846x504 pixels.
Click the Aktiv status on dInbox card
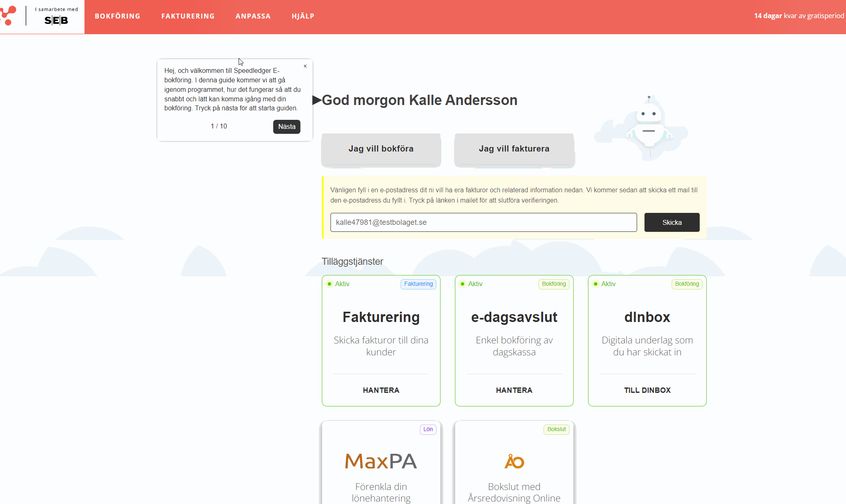point(605,284)
